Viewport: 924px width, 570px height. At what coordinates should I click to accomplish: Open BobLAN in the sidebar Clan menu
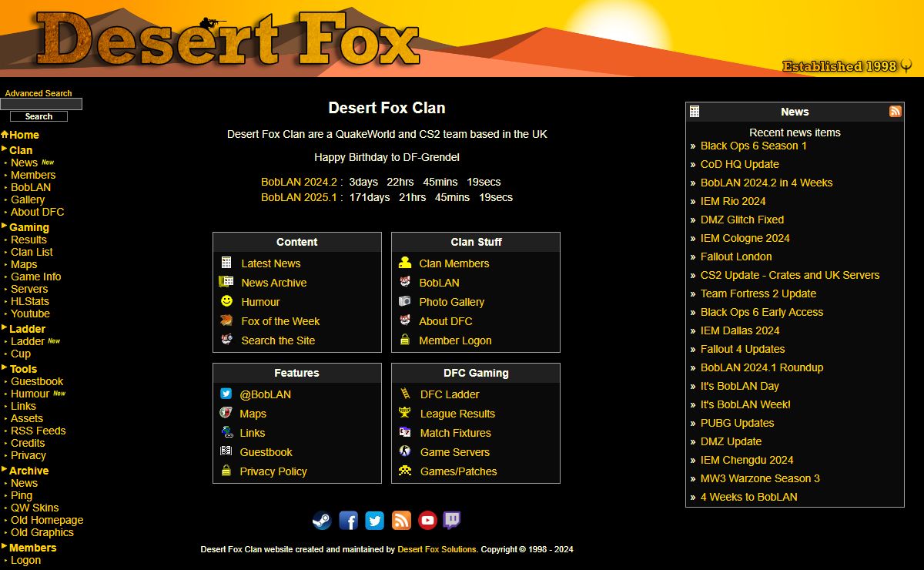31,187
